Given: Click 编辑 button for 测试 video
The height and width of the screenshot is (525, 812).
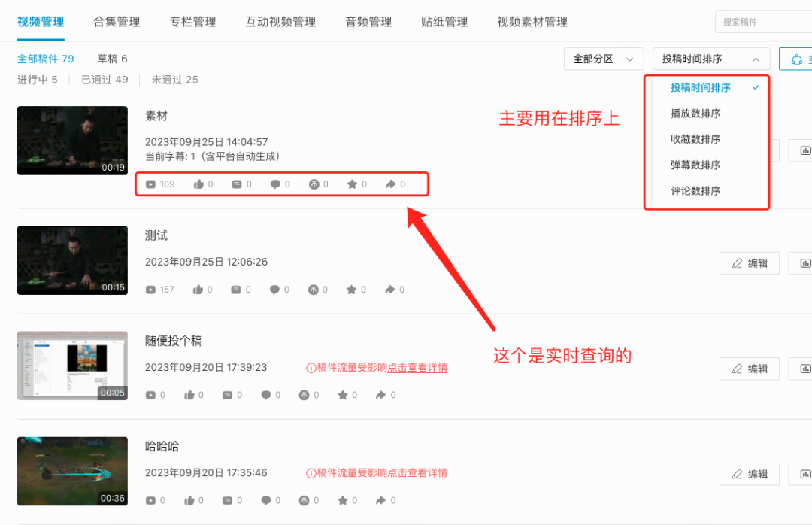Looking at the screenshot, I should click(750, 263).
